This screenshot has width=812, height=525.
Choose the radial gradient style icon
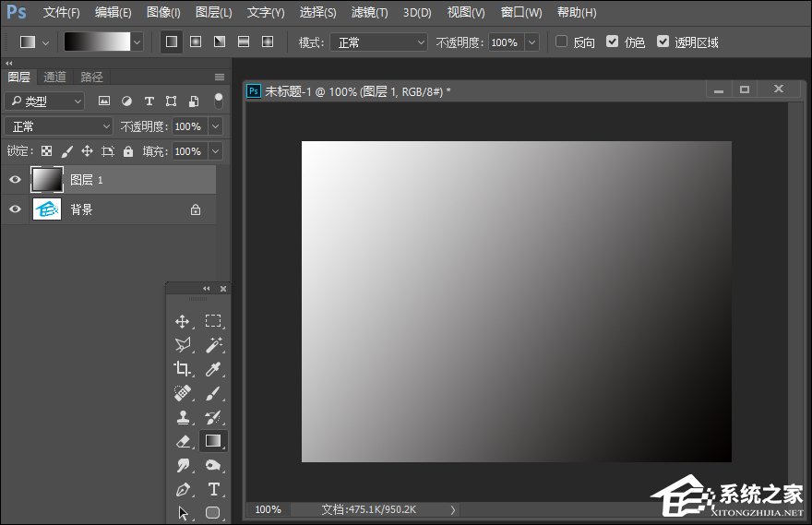click(196, 42)
